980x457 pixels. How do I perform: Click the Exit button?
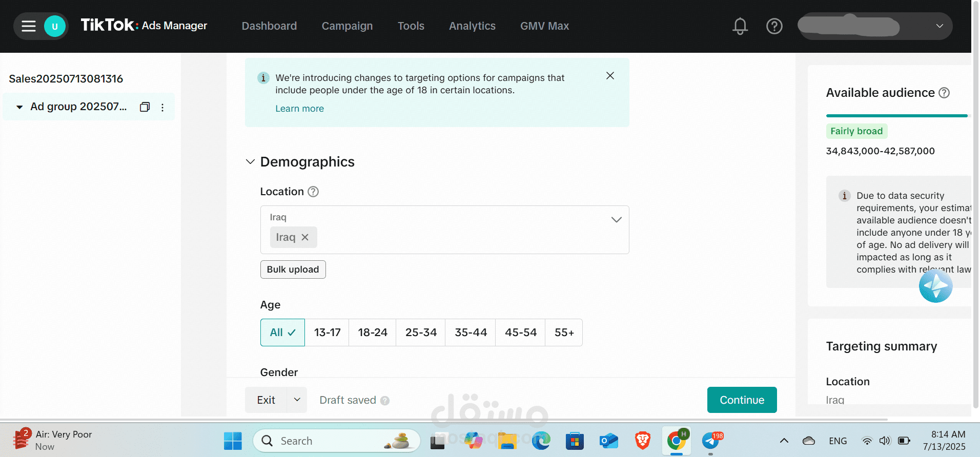tap(266, 400)
